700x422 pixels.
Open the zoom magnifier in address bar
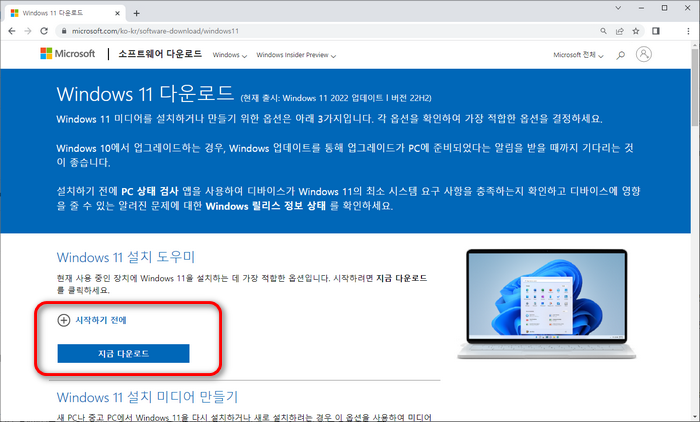(603, 31)
